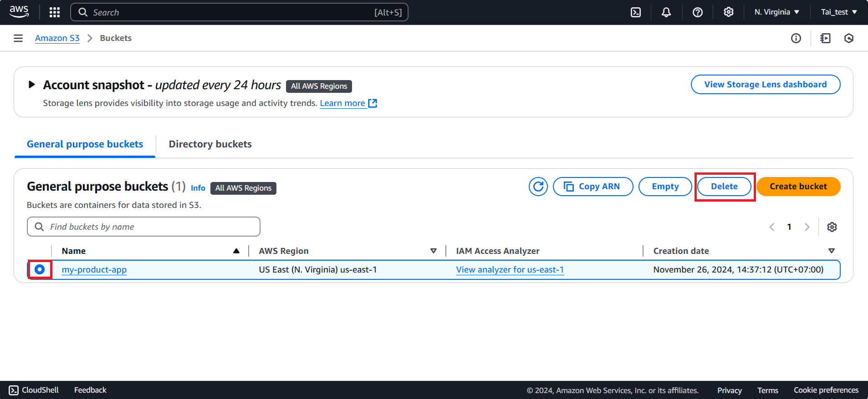Open the services grid menu icon

[x=55, y=12]
